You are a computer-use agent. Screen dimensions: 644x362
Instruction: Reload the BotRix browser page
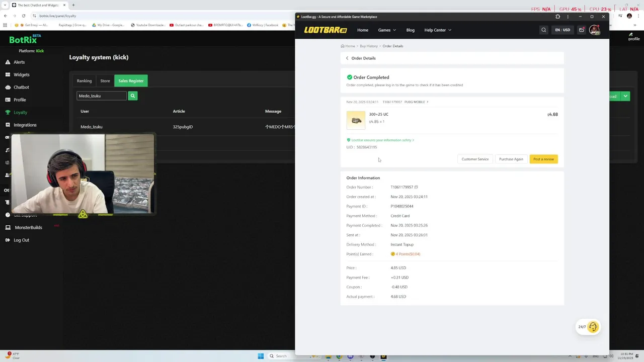click(23, 16)
